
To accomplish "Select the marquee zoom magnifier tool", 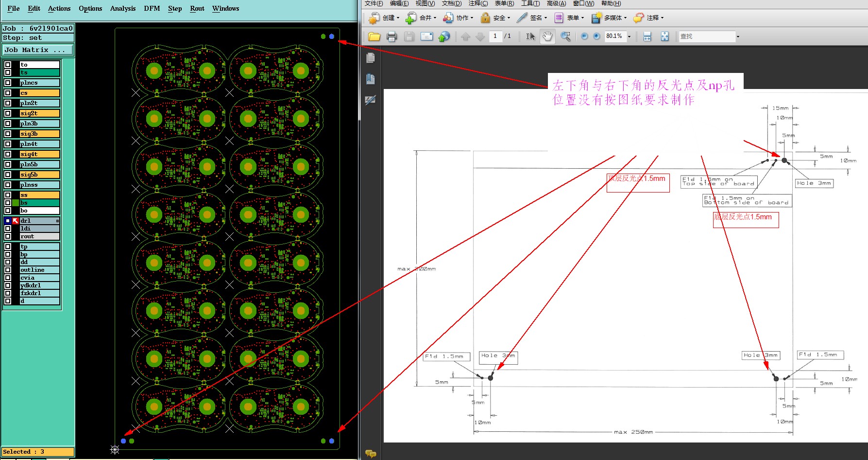I will click(x=565, y=36).
